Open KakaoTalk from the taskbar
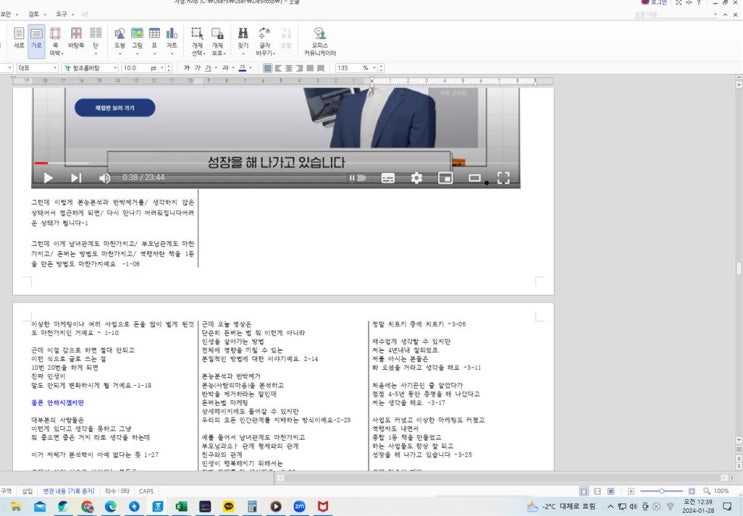Viewport: 743px width, 516px height. click(228, 507)
